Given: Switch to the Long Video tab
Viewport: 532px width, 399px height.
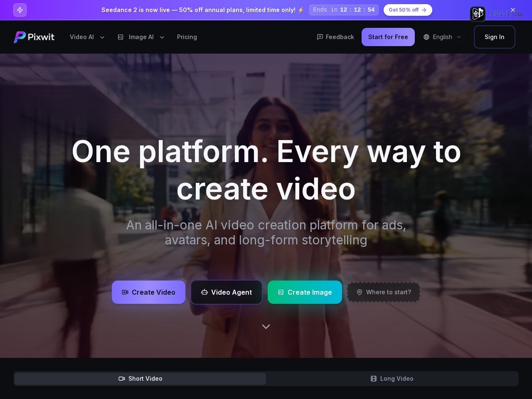Looking at the screenshot, I should 392,379.
